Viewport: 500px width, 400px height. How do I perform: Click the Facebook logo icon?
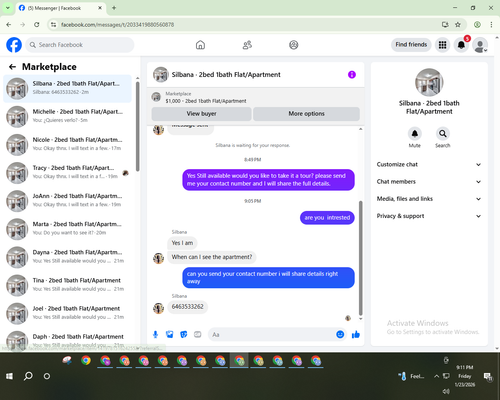point(14,45)
